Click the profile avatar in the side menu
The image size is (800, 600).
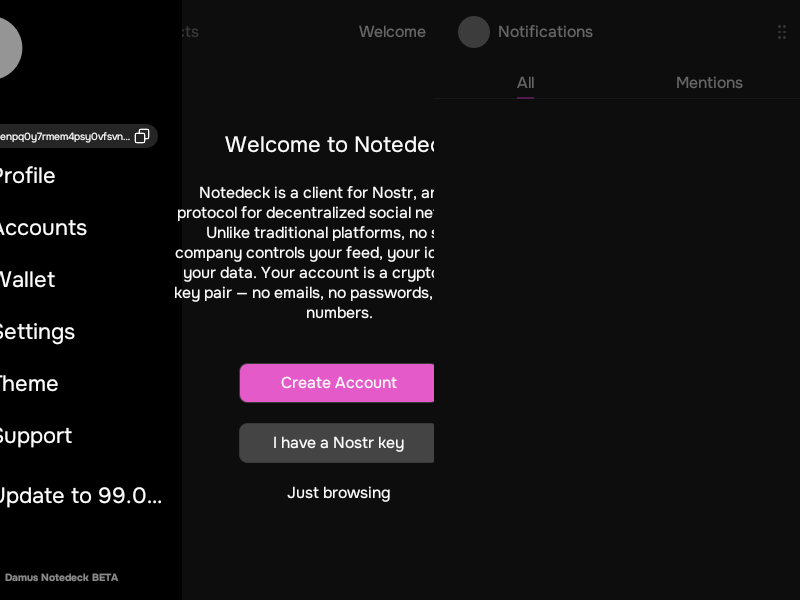click(x=5, y=48)
